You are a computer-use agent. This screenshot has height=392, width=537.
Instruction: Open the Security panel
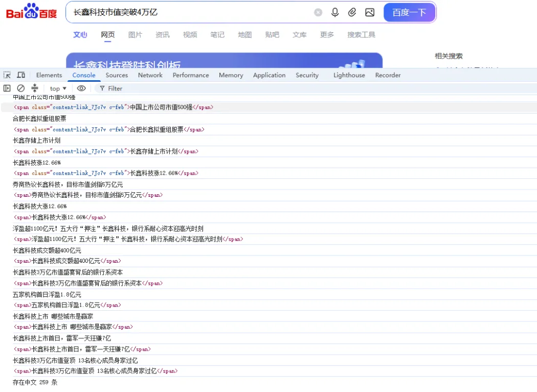pos(307,75)
